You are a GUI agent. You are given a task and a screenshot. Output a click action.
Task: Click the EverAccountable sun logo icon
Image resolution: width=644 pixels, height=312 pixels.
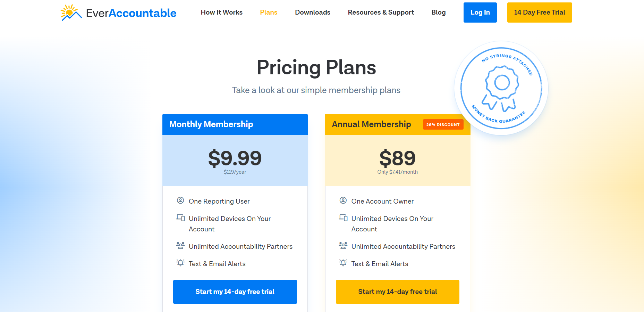tap(70, 12)
